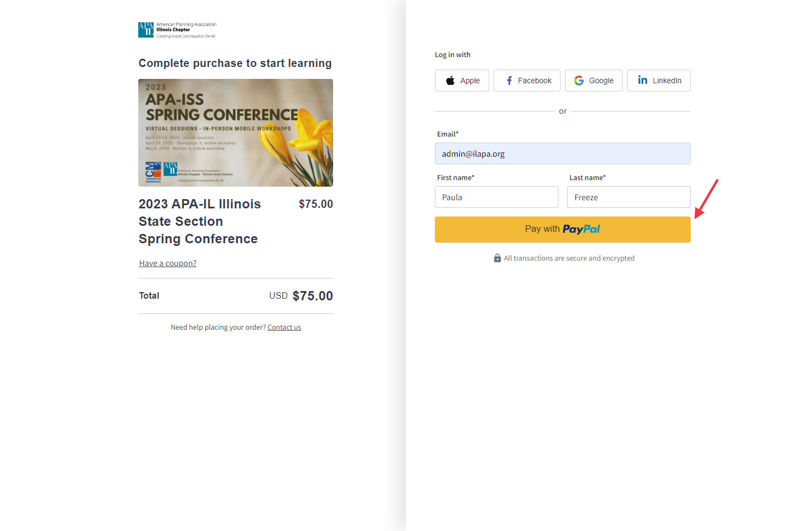Click the Google G icon
This screenshot has width=812, height=531.
[x=579, y=81]
